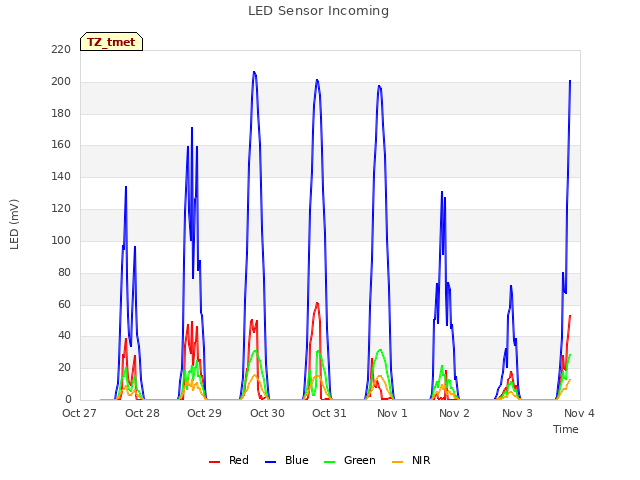
Task: Click the '0' y-axis tick label
Action: (x=68, y=399)
